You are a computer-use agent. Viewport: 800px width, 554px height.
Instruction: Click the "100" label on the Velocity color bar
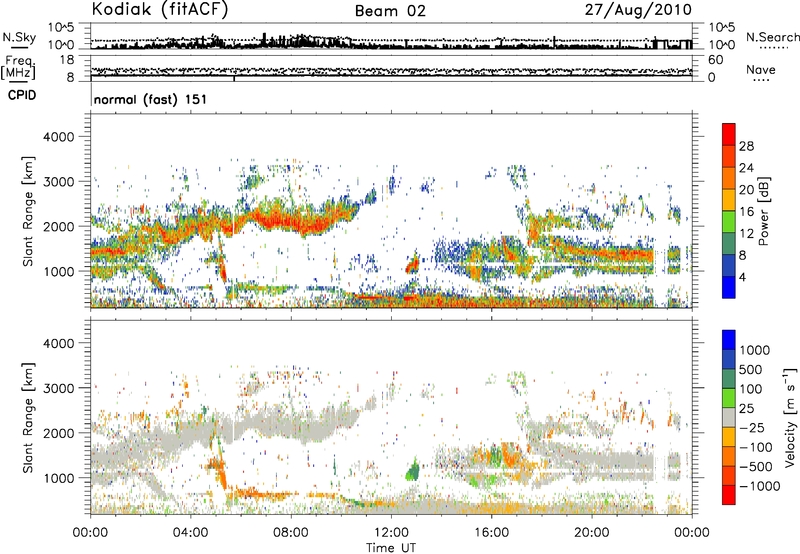tap(751, 389)
